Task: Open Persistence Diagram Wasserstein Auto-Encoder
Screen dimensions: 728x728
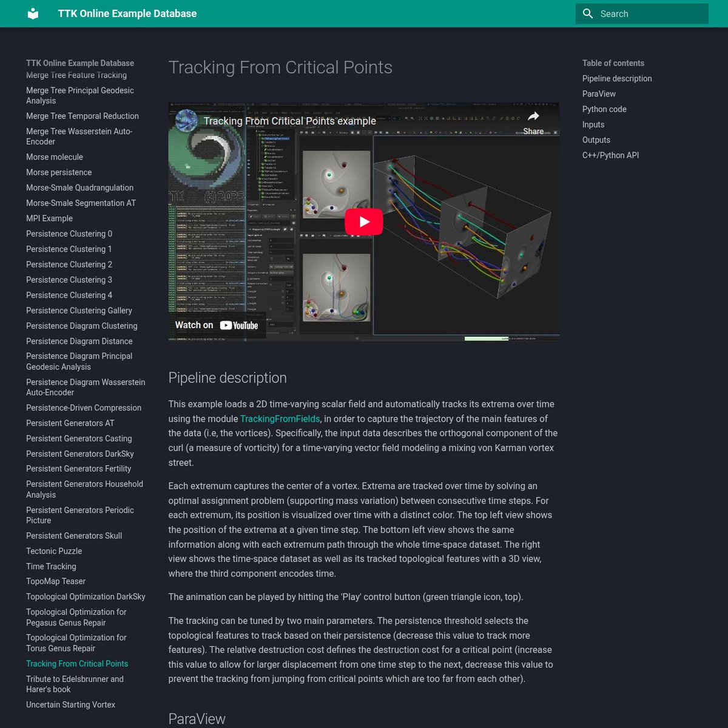Action: [x=86, y=387]
